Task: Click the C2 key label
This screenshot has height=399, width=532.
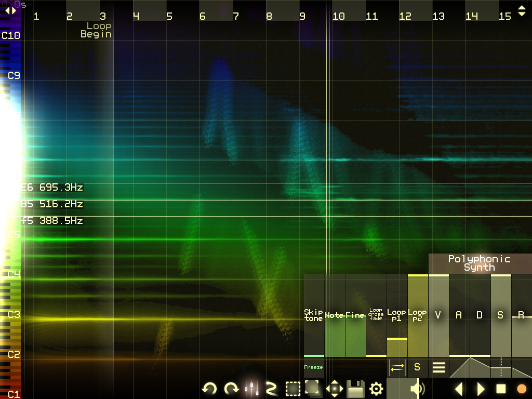Action: click(14, 354)
